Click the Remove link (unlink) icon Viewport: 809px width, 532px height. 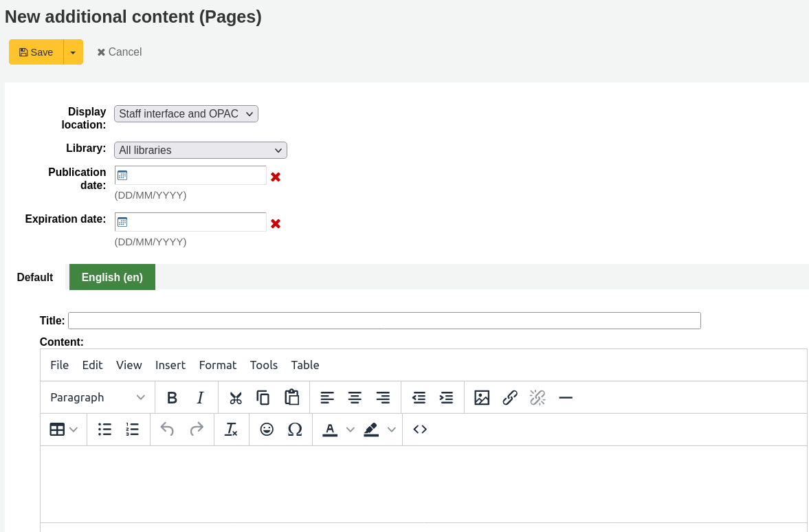538,398
